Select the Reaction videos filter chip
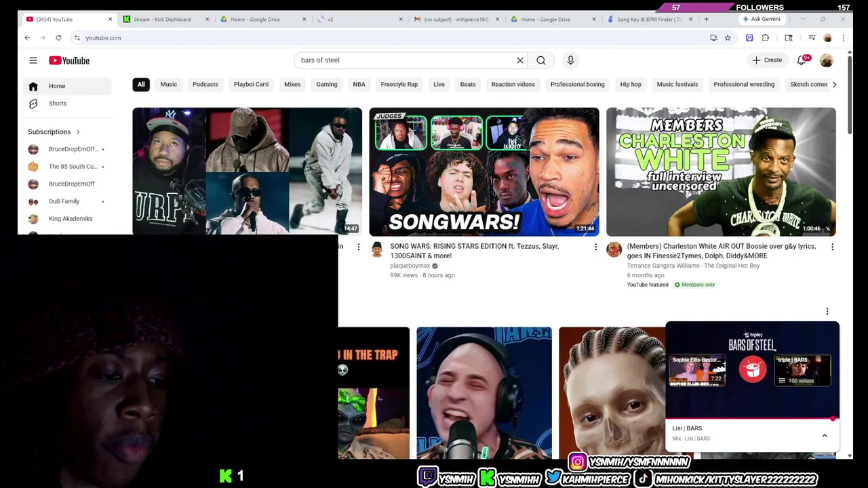Screen dimensions: 868x488 513,85
